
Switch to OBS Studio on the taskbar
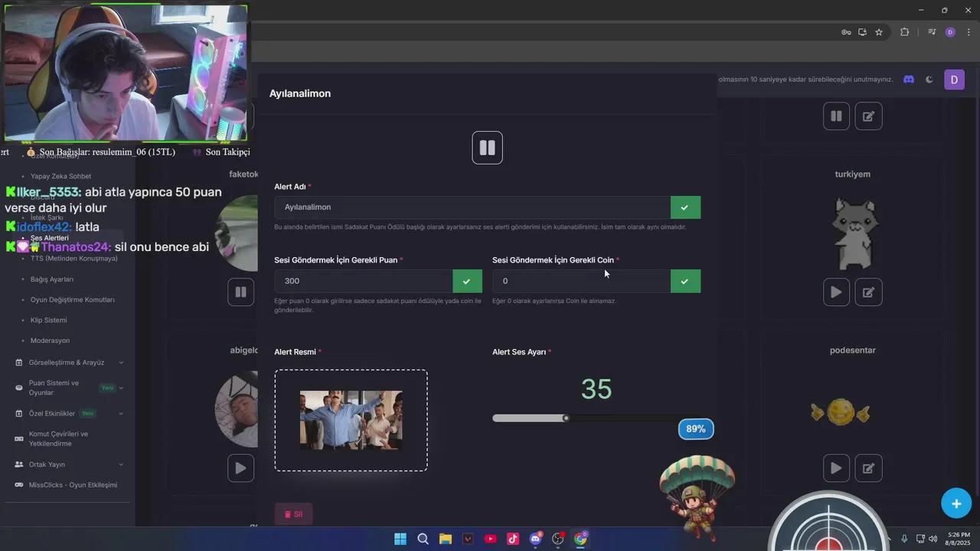point(558,539)
